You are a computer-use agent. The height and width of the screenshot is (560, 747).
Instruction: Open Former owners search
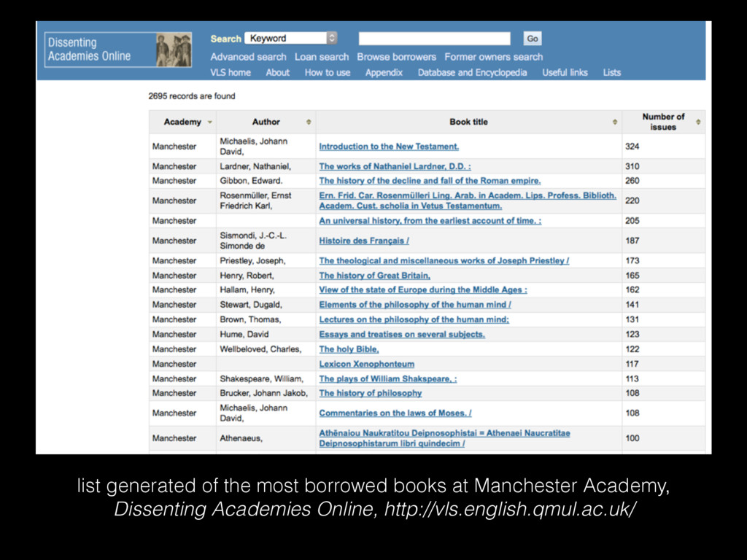click(494, 57)
